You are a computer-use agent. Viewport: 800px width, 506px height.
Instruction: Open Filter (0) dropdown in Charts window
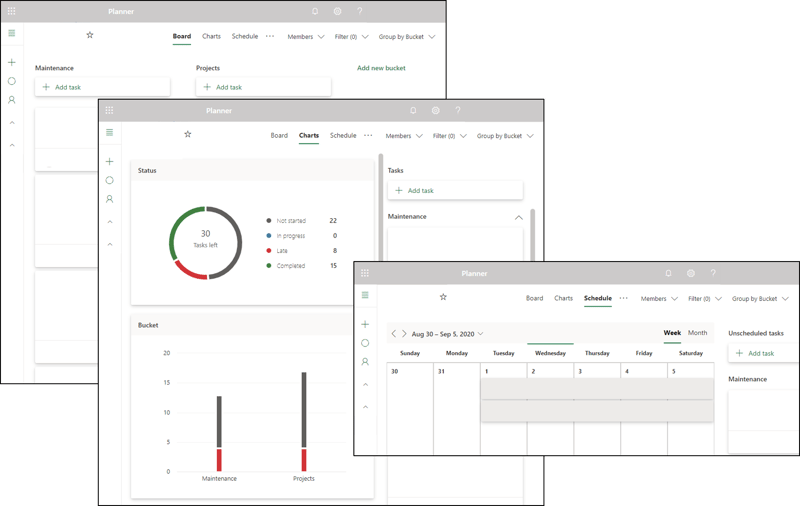(x=449, y=136)
